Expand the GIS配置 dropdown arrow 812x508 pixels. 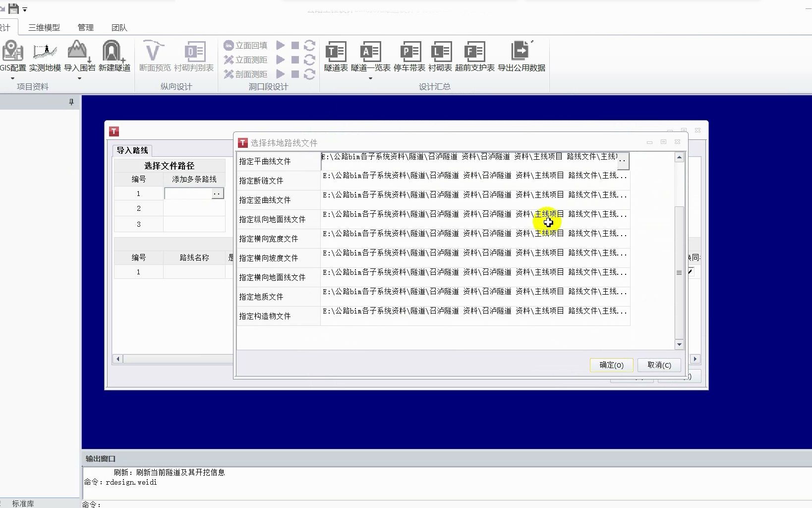pos(13,78)
